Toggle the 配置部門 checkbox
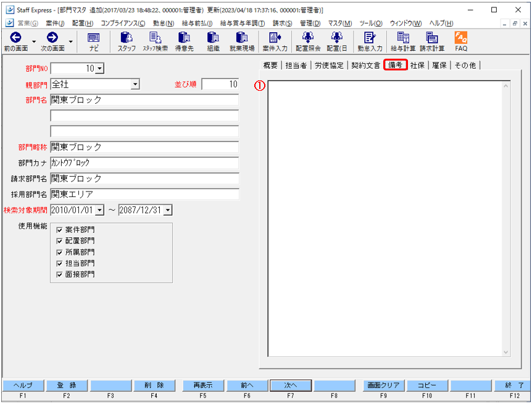 point(60,241)
